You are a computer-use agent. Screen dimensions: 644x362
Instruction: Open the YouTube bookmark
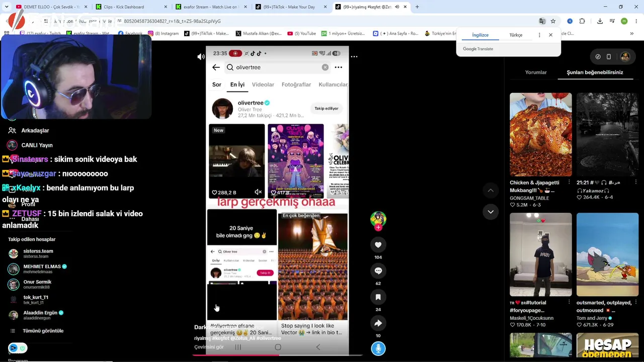[x=301, y=34]
